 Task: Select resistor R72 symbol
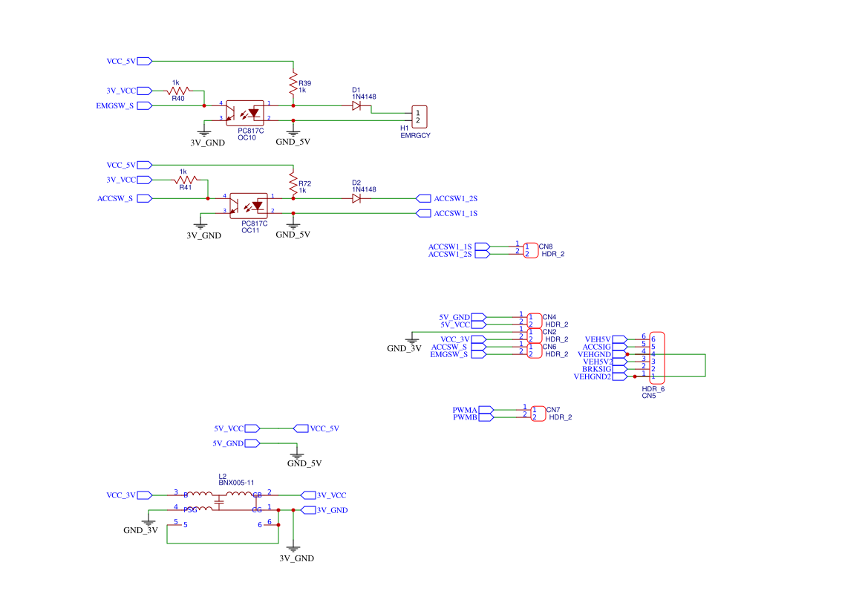click(x=293, y=183)
